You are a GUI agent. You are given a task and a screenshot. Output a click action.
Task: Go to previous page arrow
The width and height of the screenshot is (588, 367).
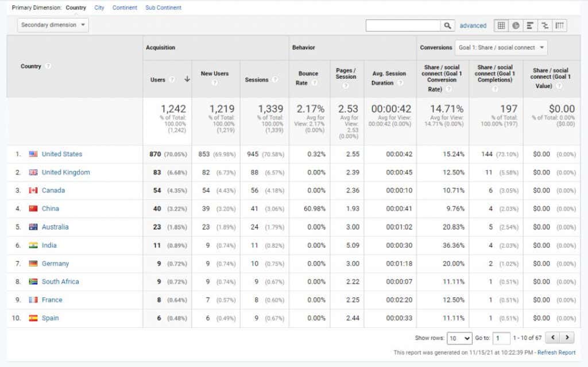coord(553,338)
